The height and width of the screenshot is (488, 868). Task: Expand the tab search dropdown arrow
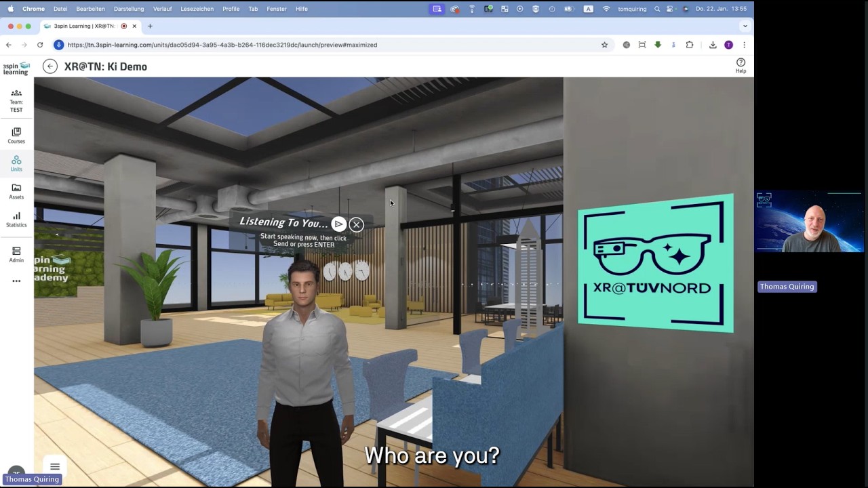click(x=745, y=26)
